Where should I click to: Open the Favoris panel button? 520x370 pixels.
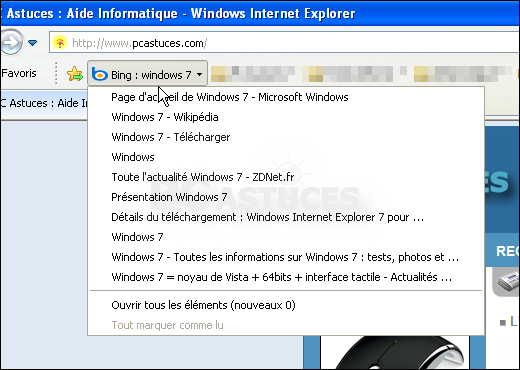tap(19, 73)
